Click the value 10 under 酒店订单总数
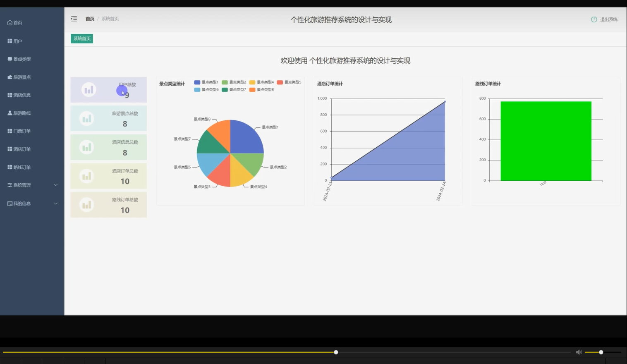 125,181
